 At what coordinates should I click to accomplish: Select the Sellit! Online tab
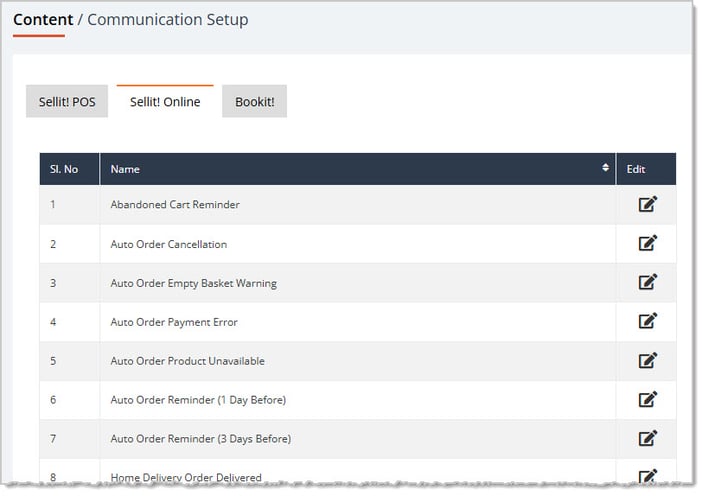click(165, 102)
